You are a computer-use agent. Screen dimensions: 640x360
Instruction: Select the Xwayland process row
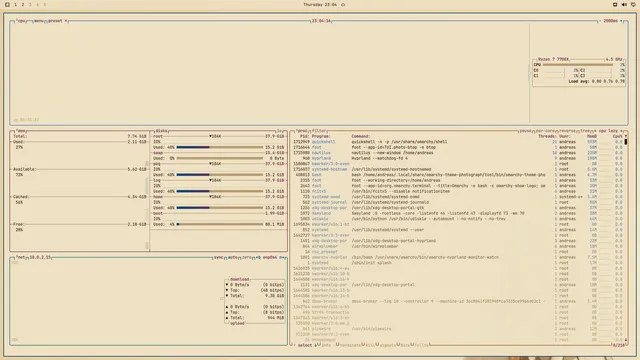click(x=458, y=213)
